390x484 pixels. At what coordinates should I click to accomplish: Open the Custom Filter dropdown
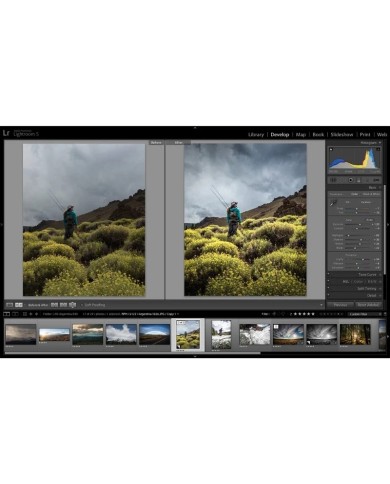click(364, 314)
